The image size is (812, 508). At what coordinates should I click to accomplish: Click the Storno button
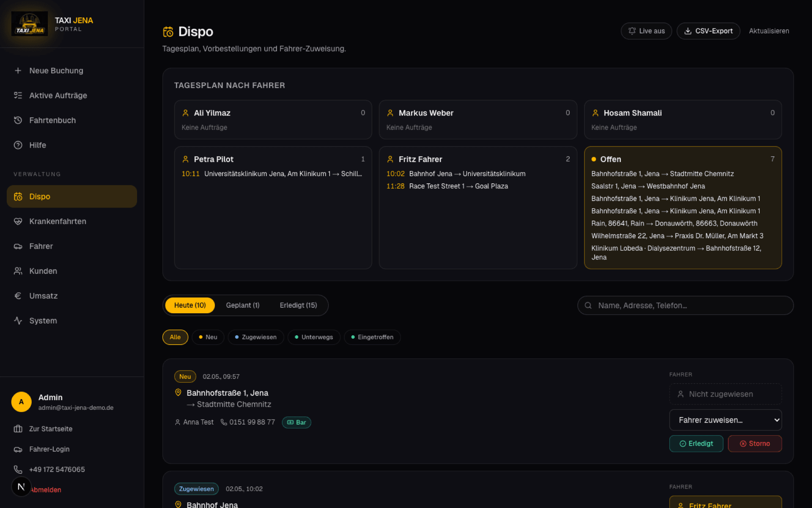[x=755, y=444]
